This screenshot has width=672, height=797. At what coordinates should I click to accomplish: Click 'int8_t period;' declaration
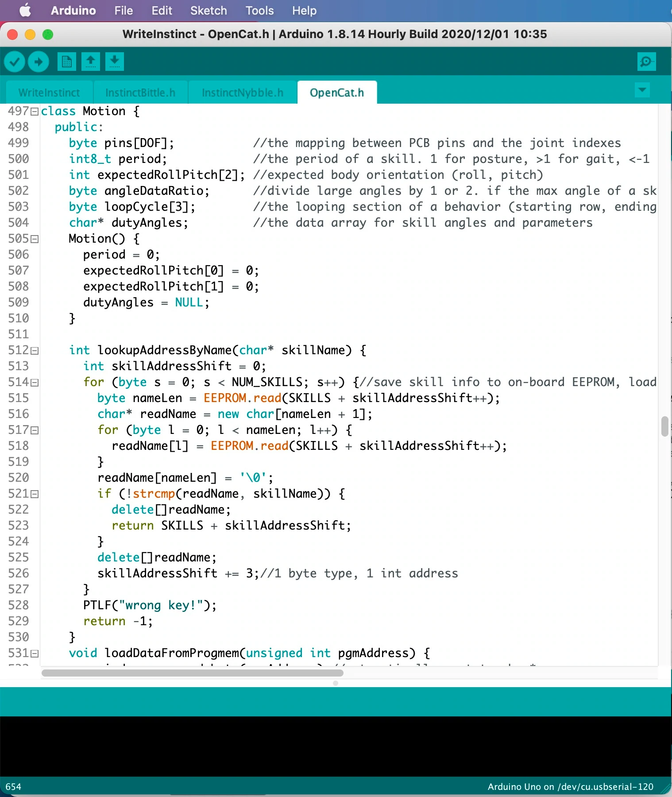(x=118, y=159)
